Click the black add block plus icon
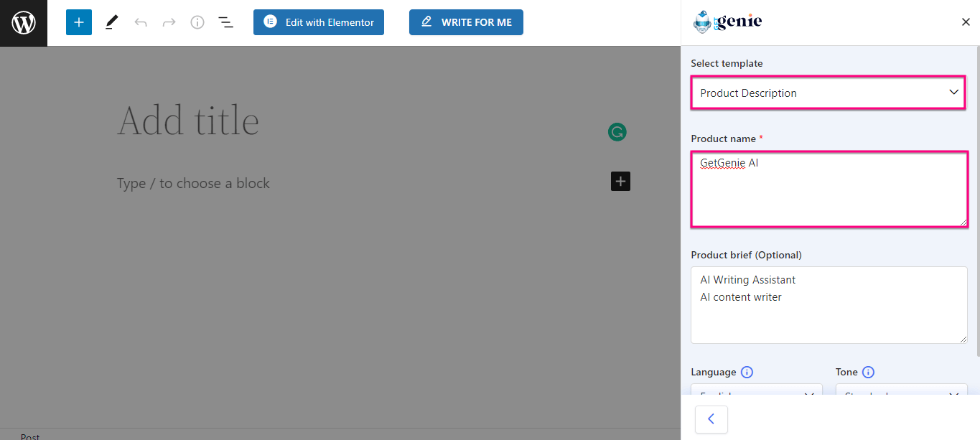The height and width of the screenshot is (440, 980). 621,182
